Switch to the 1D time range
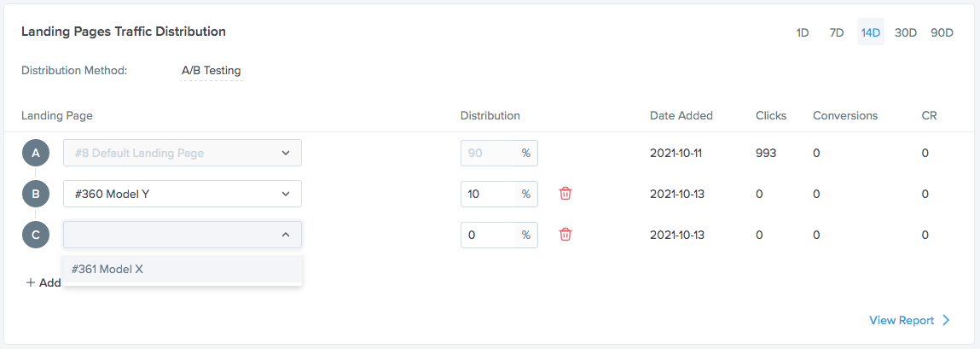This screenshot has height=349, width=980. tap(803, 32)
